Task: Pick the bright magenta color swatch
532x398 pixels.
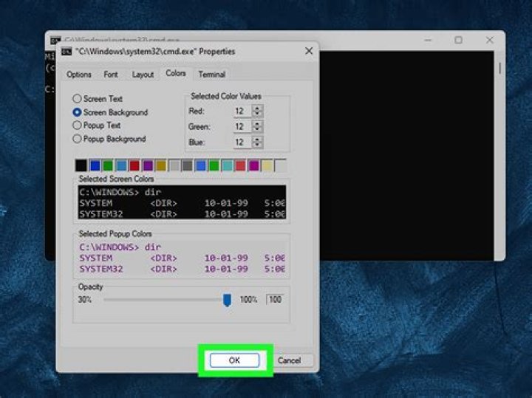Action: click(253, 165)
